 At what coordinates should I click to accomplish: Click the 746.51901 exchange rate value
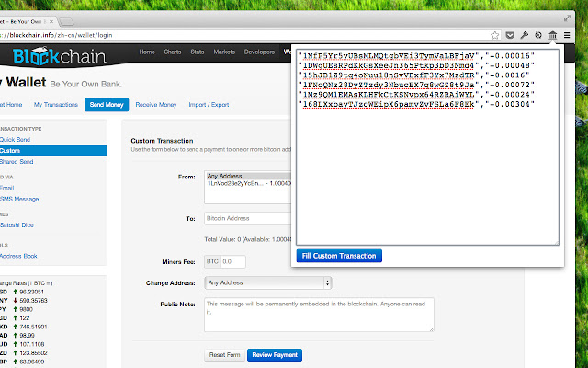(x=33, y=327)
